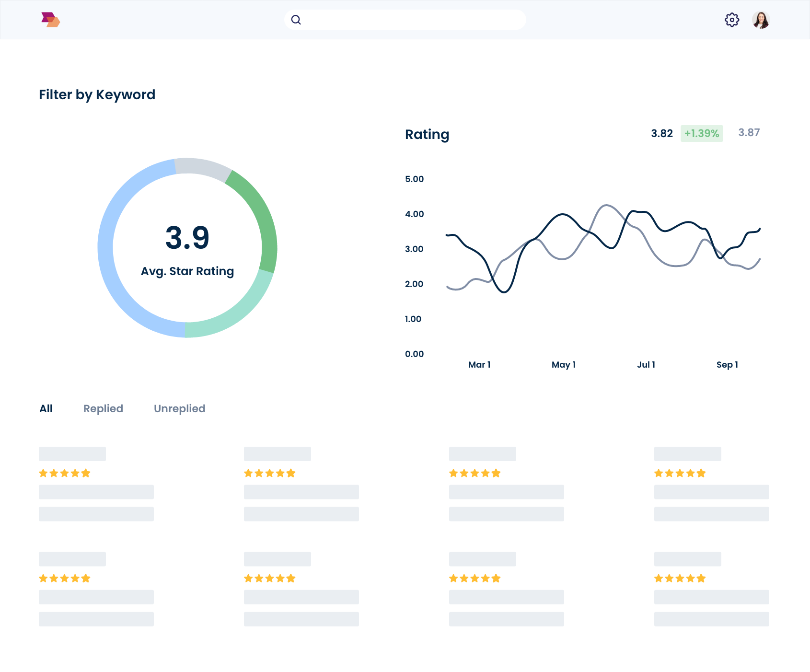The width and height of the screenshot is (810, 672).
Task: Click the 3.82 rating value
Action: click(662, 133)
